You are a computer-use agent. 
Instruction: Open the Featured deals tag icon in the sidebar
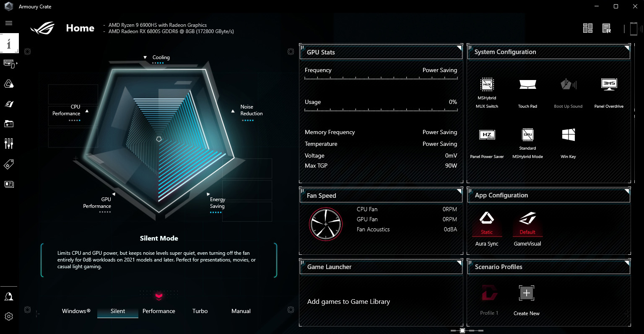(9, 164)
